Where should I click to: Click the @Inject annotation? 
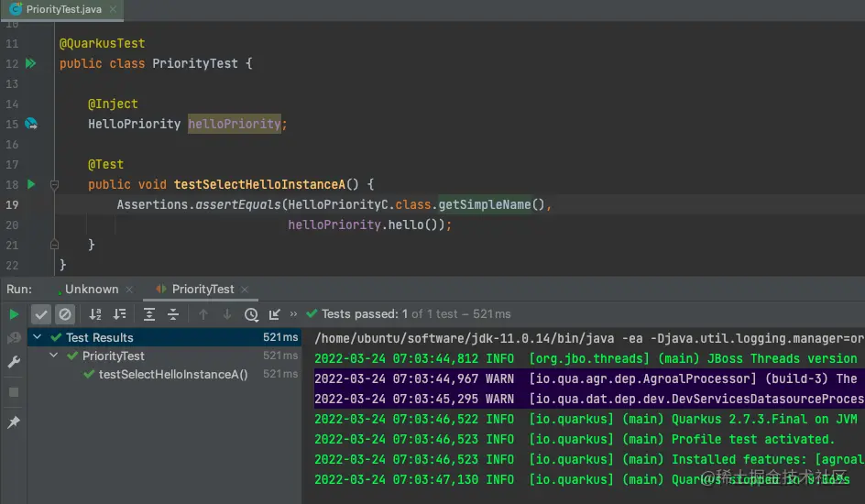[113, 104]
